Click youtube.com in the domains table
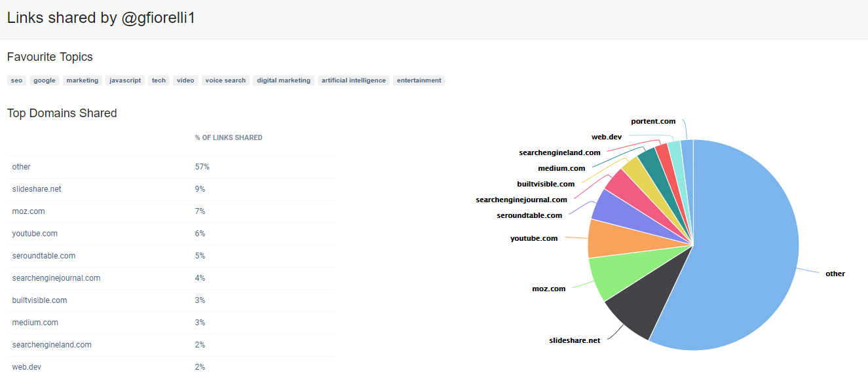This screenshot has height=373, width=868. 35,234
